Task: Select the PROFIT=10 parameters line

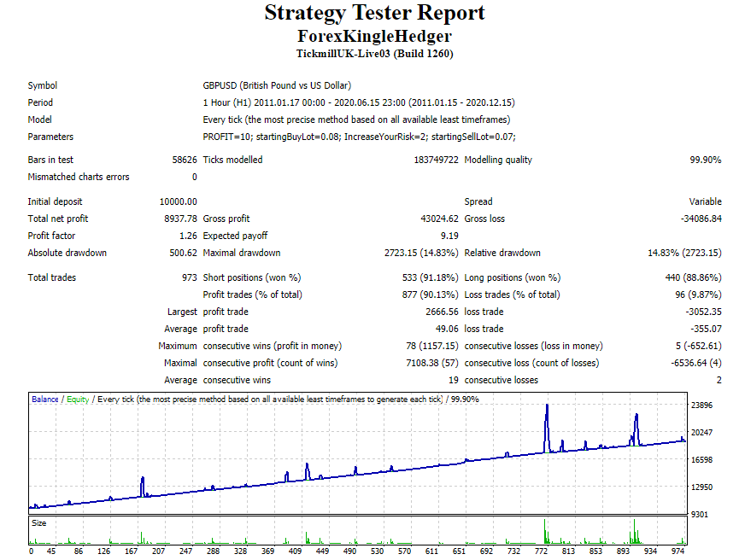Action: click(x=359, y=137)
